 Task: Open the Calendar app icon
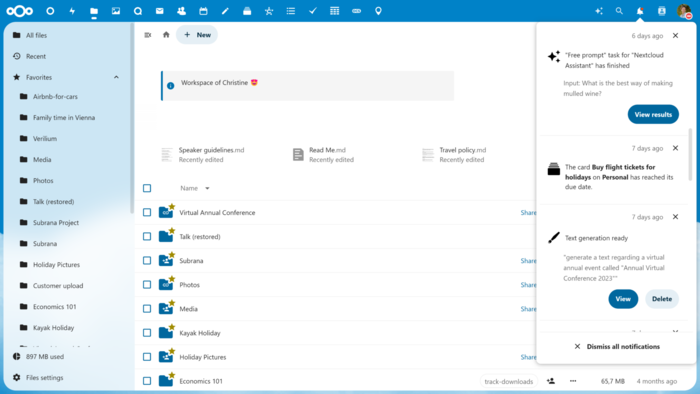click(203, 11)
